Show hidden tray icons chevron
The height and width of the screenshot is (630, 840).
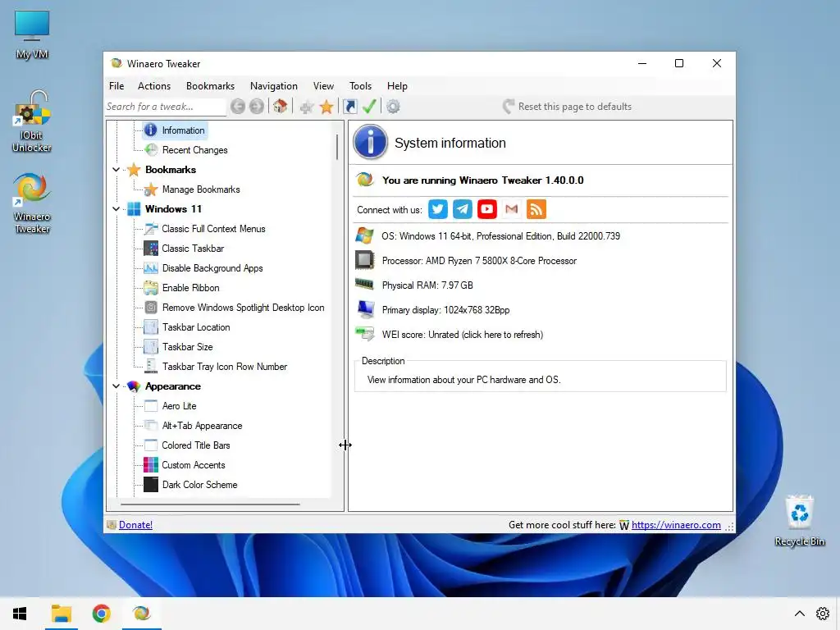(799, 614)
